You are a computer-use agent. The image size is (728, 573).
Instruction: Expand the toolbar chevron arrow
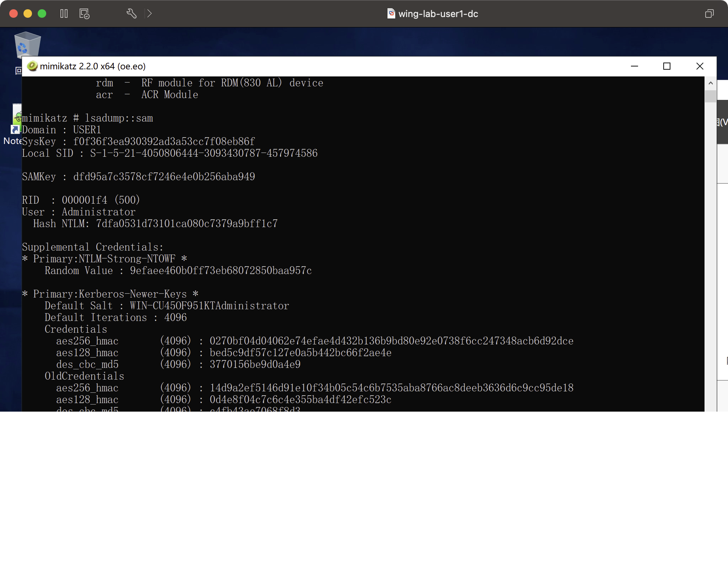(150, 14)
